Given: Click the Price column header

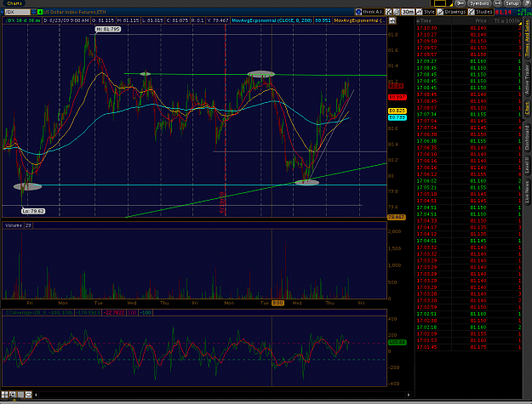Looking at the screenshot, I should point(481,20).
